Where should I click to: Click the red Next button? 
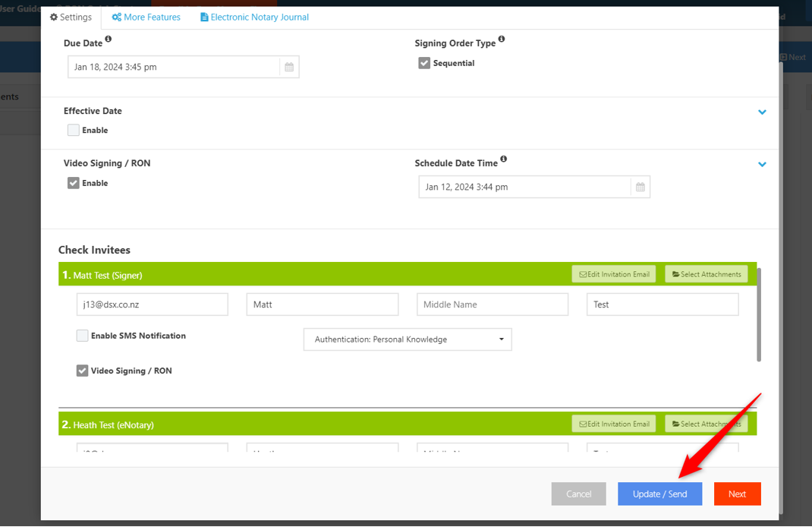coord(737,494)
